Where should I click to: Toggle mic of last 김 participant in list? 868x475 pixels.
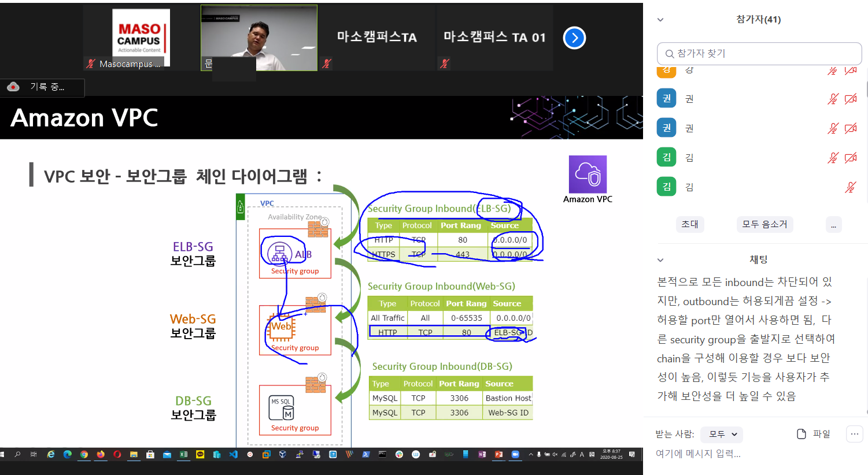850,187
